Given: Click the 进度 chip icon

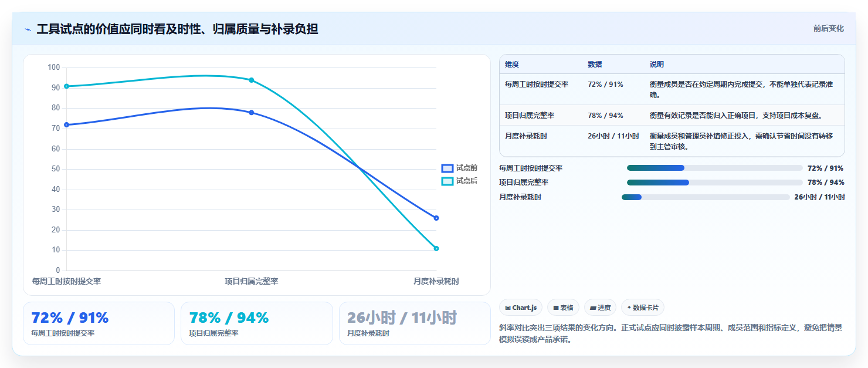Looking at the screenshot, I should coord(593,308).
